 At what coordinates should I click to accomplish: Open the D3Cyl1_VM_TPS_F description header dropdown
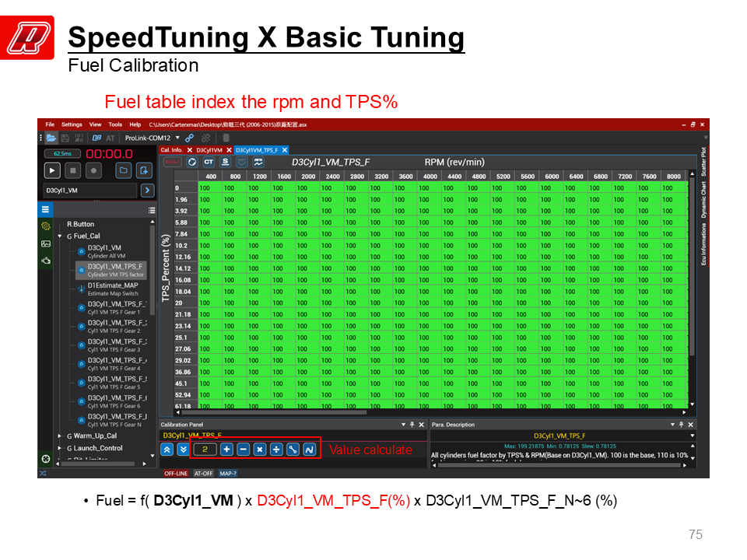693,436
